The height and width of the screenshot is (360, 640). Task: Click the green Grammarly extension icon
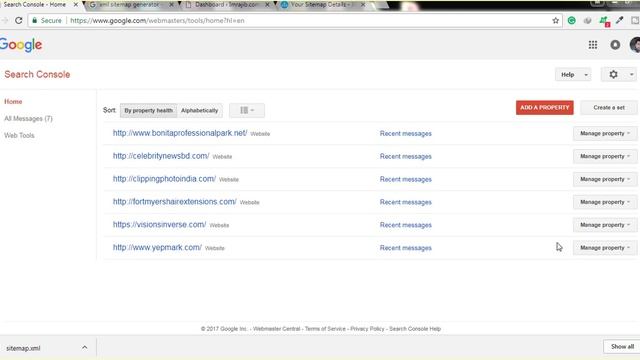tap(571, 20)
